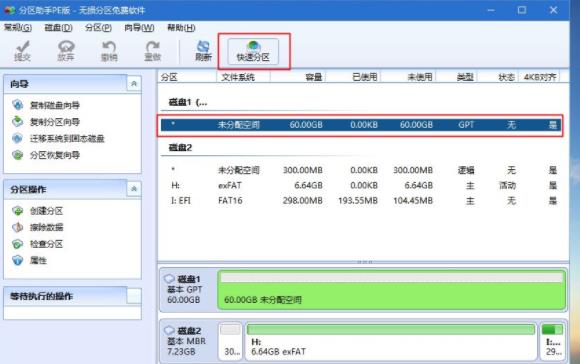Open the 向导(W) menu
Screen dimensions: 580x364
pyautogui.click(x=139, y=28)
